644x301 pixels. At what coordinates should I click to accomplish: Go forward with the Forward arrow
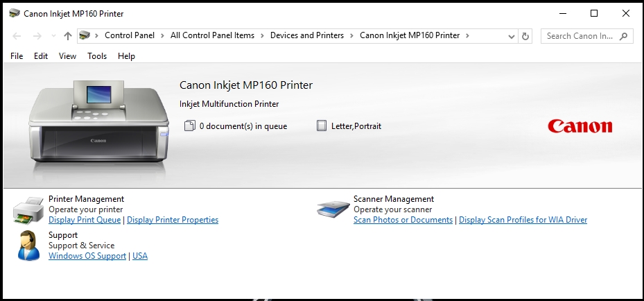coord(37,36)
